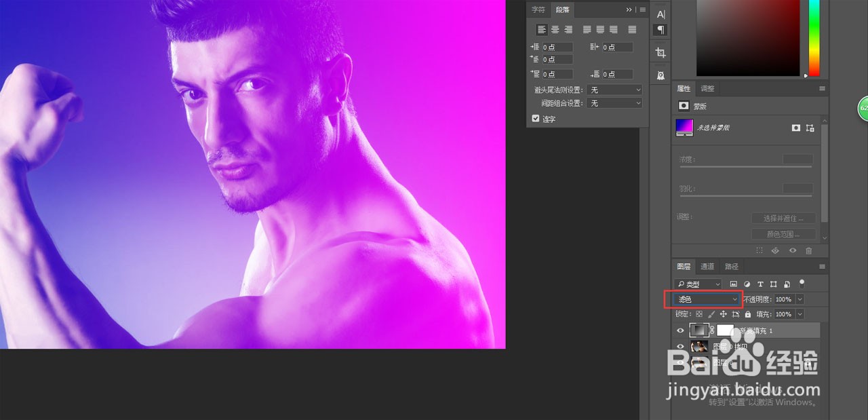Toggle the 连字 hyphenate checkbox
Viewport: 868px width, 420px height.
(536, 119)
